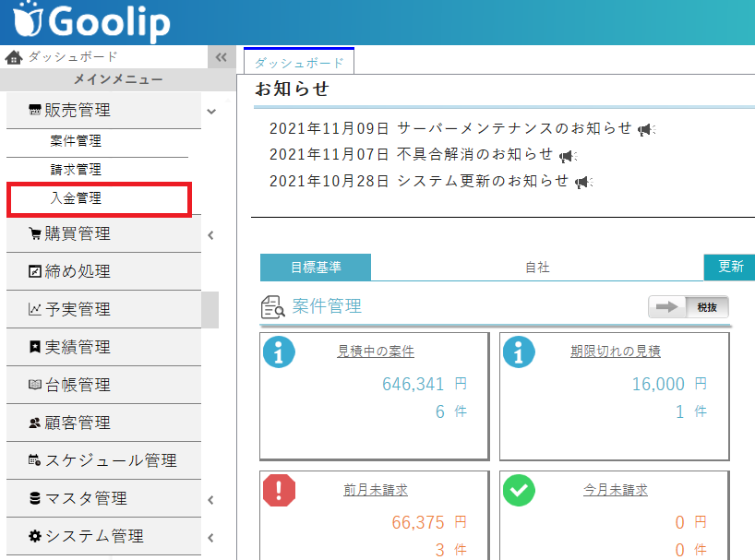Image resolution: width=755 pixels, height=560 pixels.
Task: Click the 実績管理 bookmark icon
Action: (x=35, y=347)
